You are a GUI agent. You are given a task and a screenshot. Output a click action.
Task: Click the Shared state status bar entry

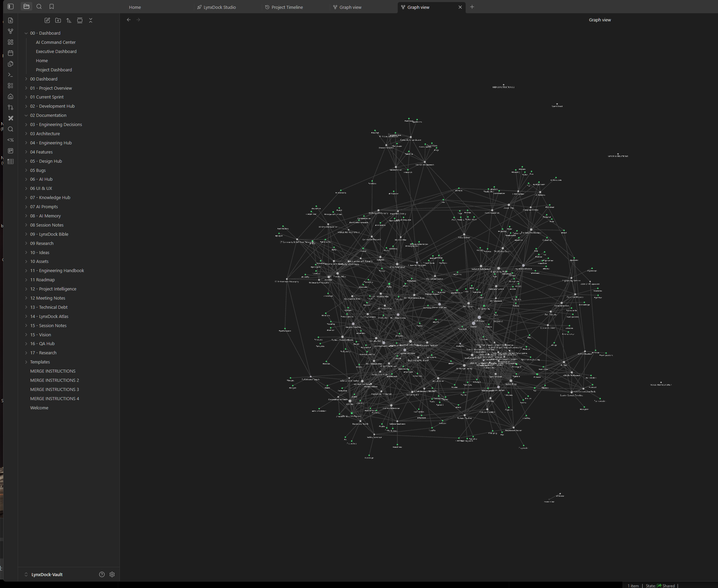660,586
